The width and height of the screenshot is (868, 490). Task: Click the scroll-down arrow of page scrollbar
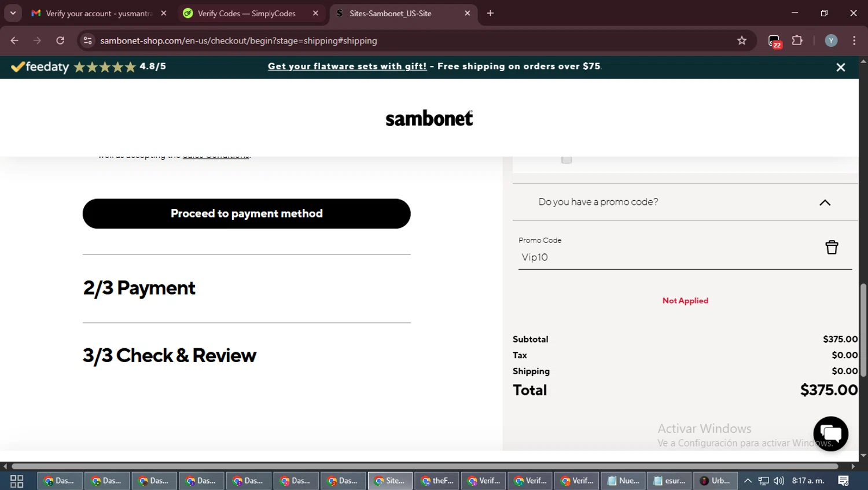pyautogui.click(x=863, y=456)
